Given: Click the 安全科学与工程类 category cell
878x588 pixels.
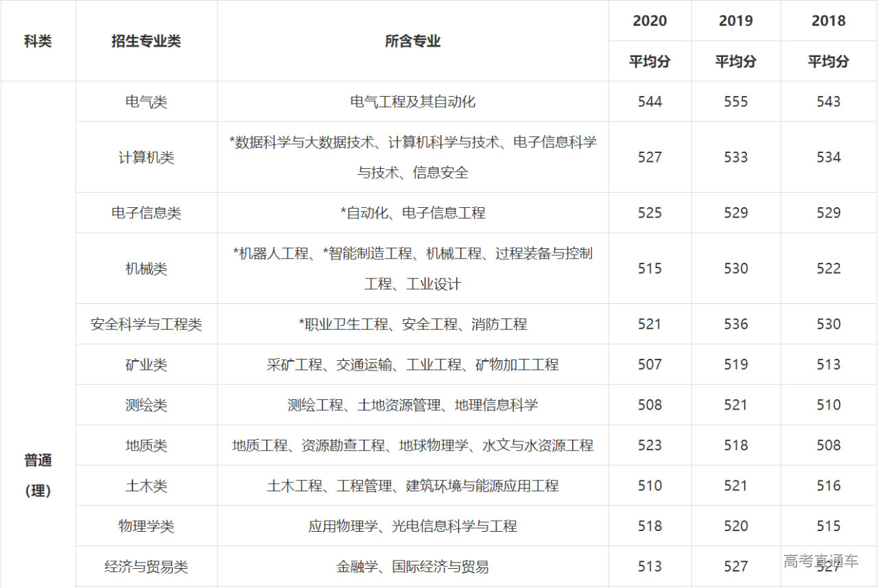Looking at the screenshot, I should tap(146, 324).
